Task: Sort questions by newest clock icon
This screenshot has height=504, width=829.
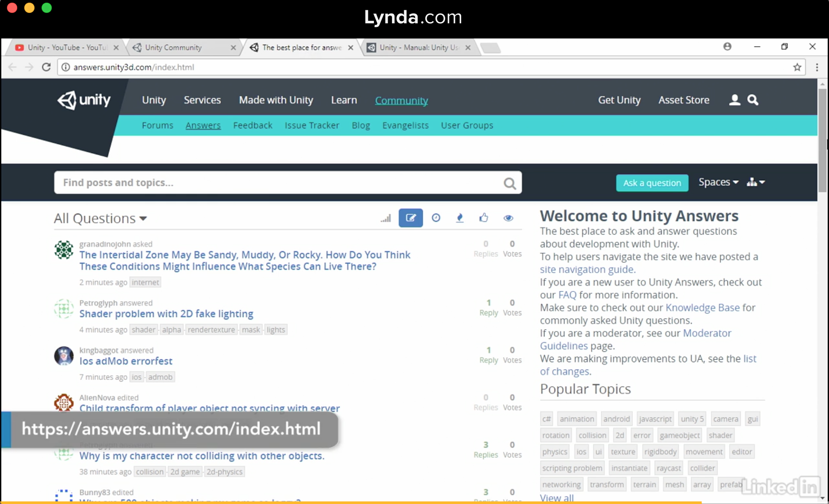Action: tap(436, 218)
